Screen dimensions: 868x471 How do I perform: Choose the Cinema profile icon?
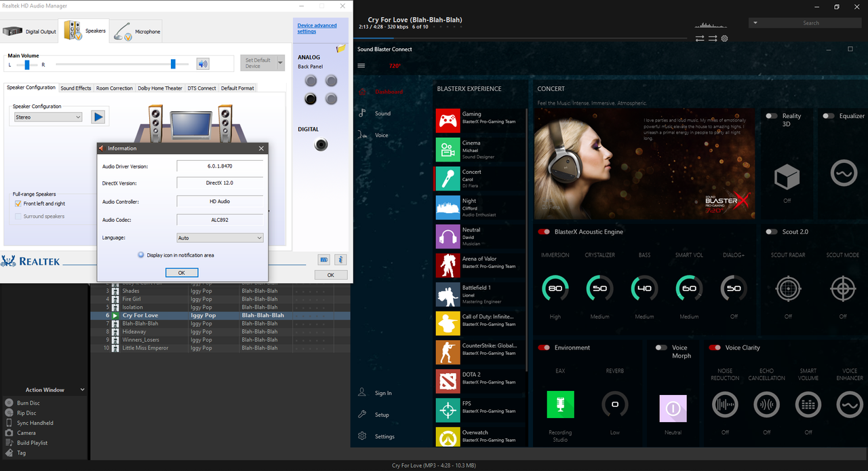448,150
